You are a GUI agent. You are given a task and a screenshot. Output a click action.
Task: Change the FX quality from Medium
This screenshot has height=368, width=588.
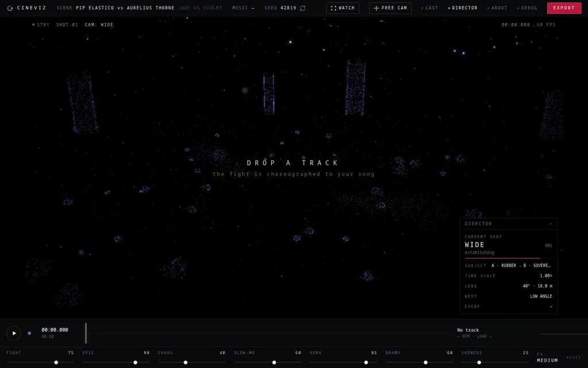click(x=547, y=360)
